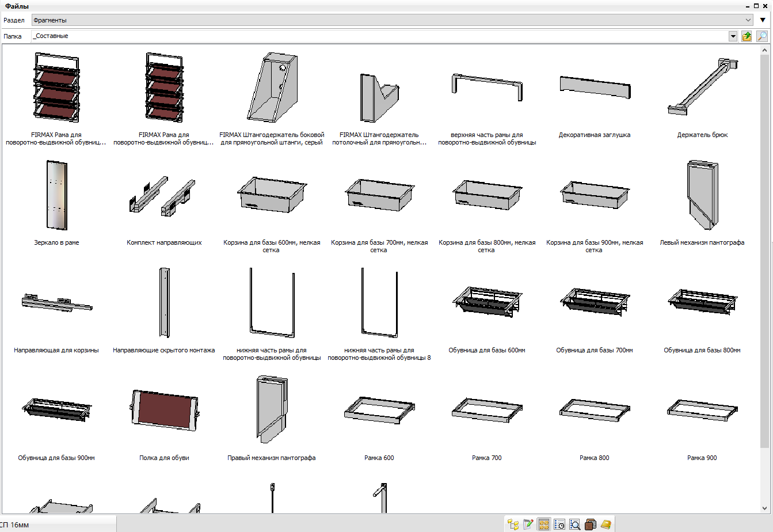773x532 pixels.
Task: Click the list with magnifier icon
Action: [575, 524]
